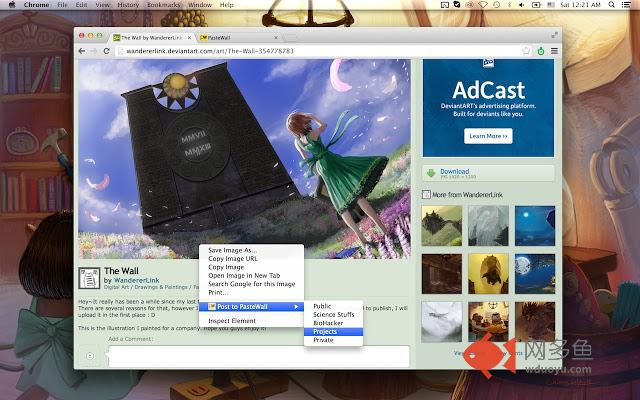This screenshot has height=400, width=640.
Task: Open the History menu
Action: point(128,5)
